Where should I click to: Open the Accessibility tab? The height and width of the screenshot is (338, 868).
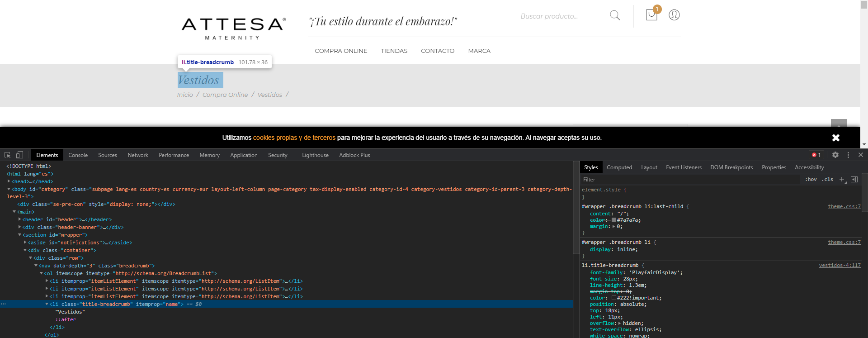pyautogui.click(x=809, y=167)
